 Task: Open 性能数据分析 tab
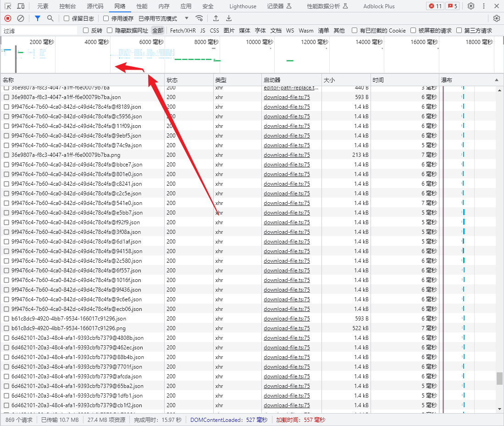pos(327,6)
